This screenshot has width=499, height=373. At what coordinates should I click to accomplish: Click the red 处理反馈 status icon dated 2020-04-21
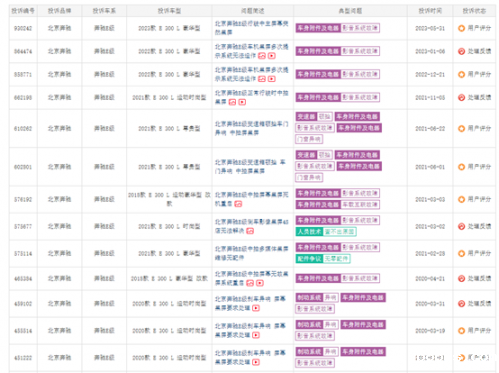[x=461, y=278]
